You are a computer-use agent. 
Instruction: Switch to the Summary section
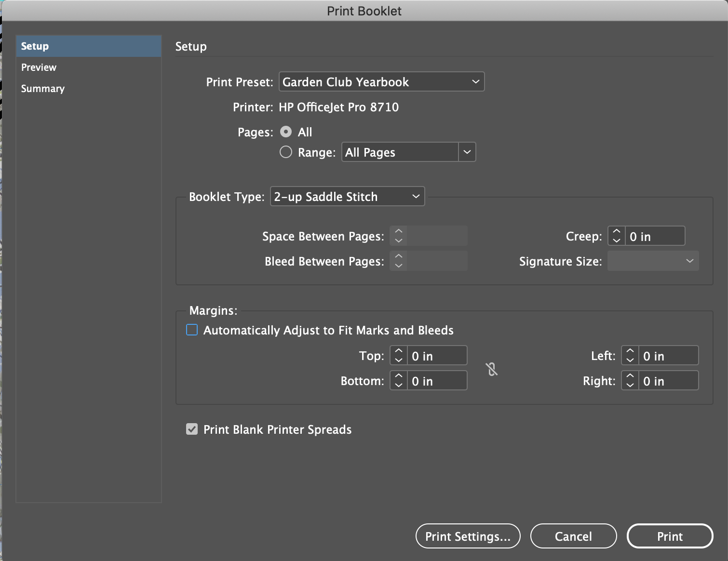pyautogui.click(x=42, y=88)
